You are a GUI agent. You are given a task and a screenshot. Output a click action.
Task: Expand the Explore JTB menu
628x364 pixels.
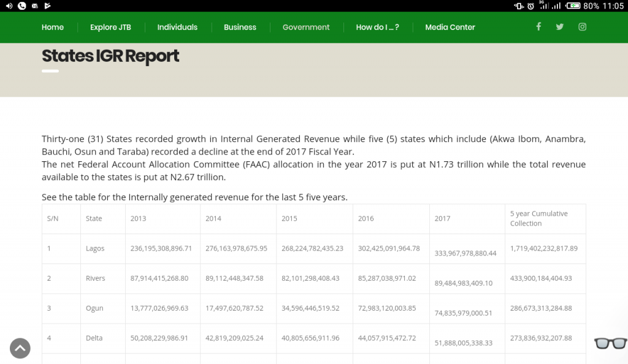point(110,27)
